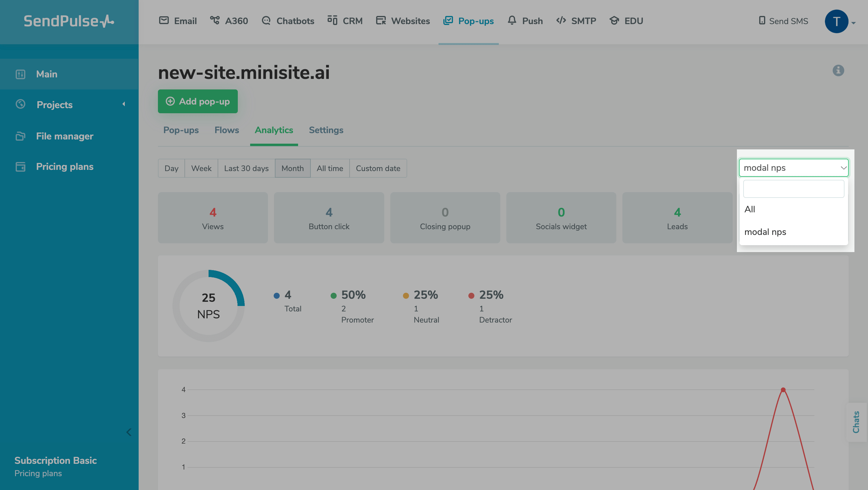This screenshot has width=868, height=490.
Task: Click the File manager sidebar icon
Action: (x=20, y=136)
